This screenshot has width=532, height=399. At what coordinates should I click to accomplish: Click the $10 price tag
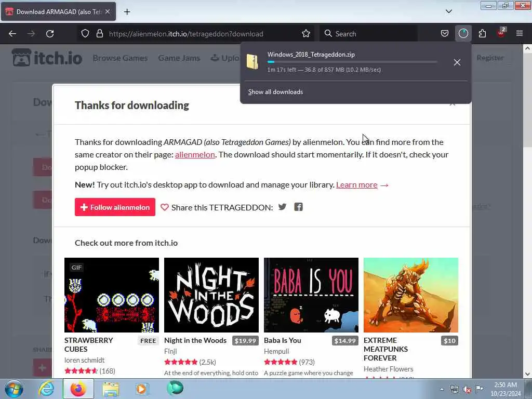coord(449,341)
